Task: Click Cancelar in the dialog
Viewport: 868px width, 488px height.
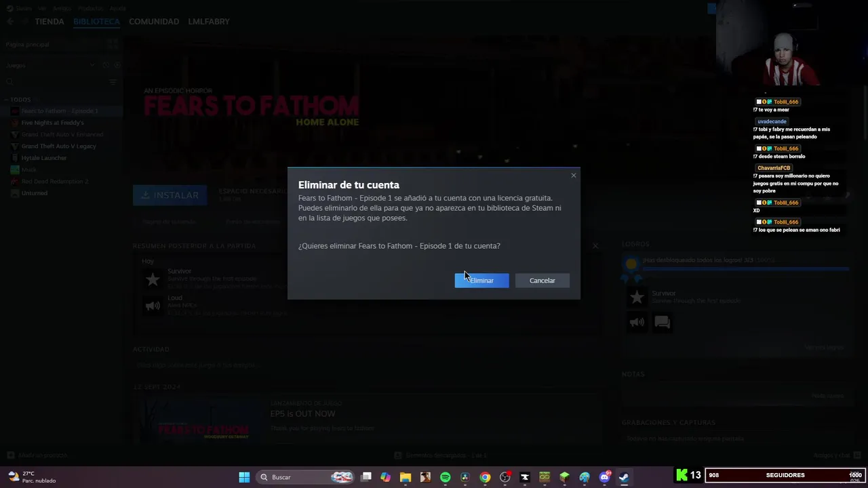Action: 542,281
